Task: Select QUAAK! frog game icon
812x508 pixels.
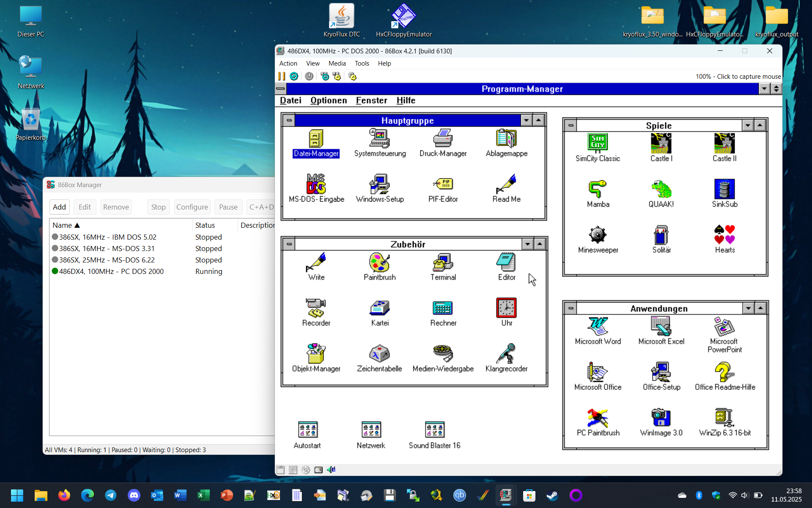Action: (x=661, y=194)
